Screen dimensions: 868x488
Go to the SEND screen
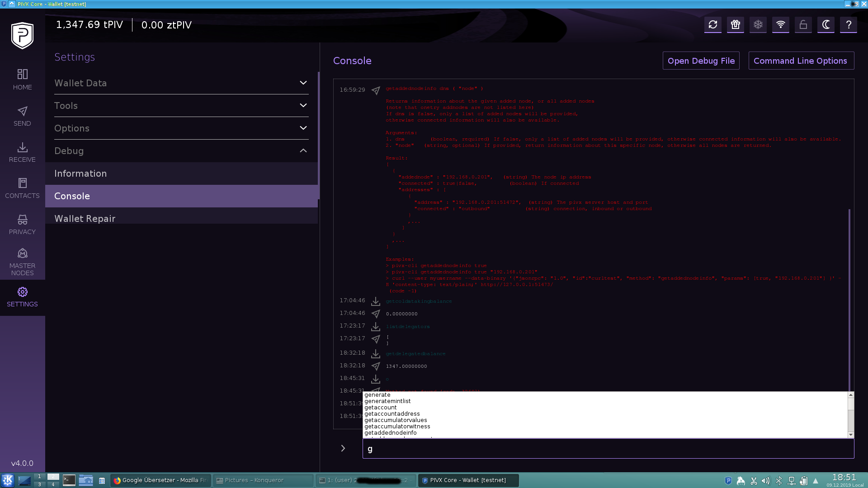(22, 116)
